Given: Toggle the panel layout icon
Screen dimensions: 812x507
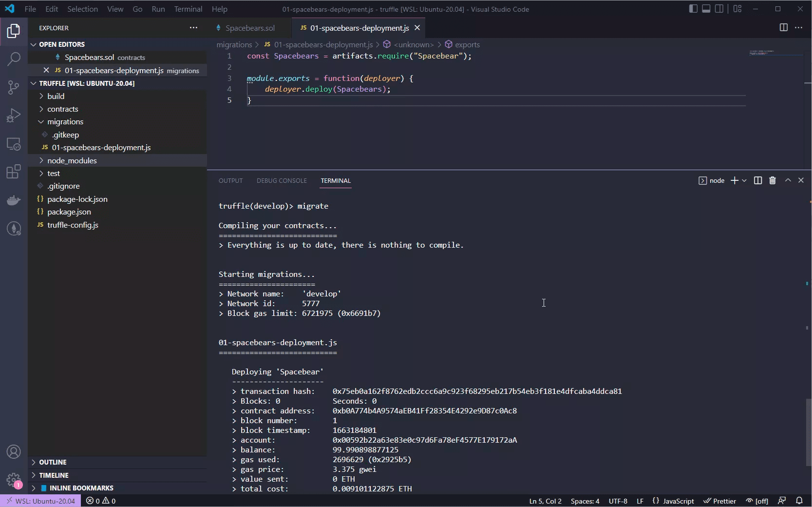Looking at the screenshot, I should tap(706, 9).
